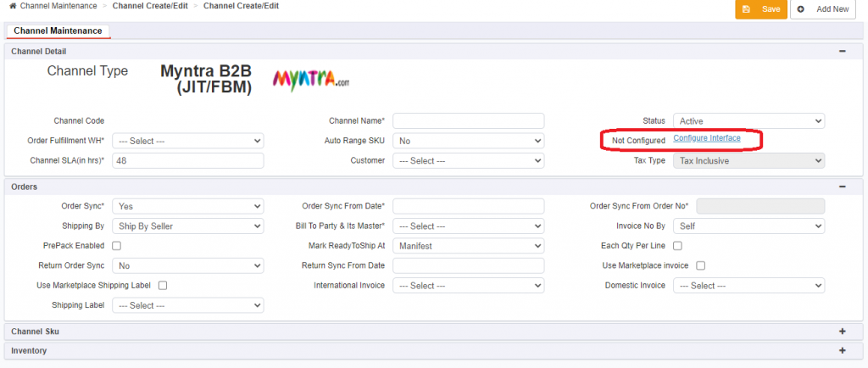The height and width of the screenshot is (368, 868).
Task: Open the Status dropdown showing Active
Action: pos(749,120)
